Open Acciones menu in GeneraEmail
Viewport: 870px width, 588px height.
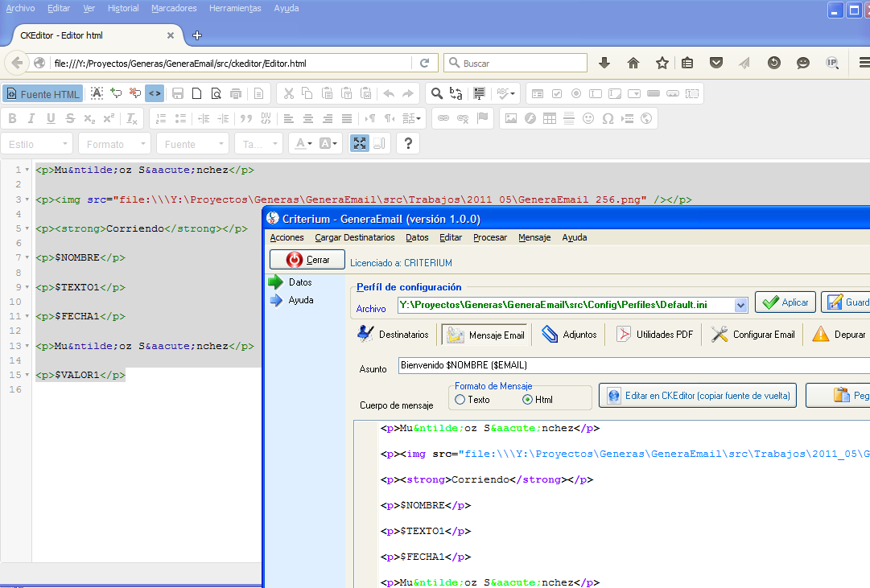pyautogui.click(x=287, y=237)
